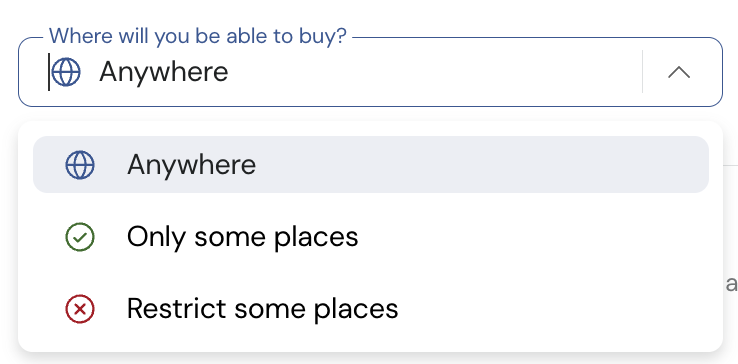This screenshot has width=738, height=364.
Task: Select the "Anywhere" option in the list
Action: [x=371, y=165]
